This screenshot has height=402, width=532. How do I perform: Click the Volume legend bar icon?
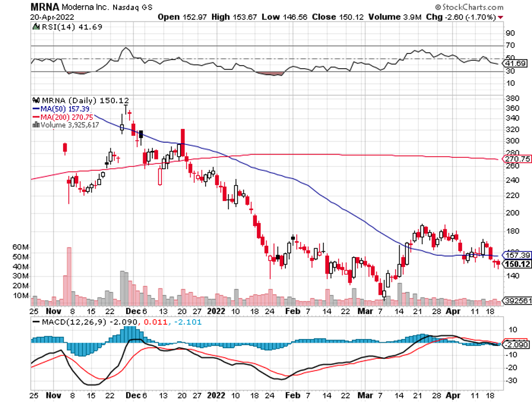click(36, 124)
